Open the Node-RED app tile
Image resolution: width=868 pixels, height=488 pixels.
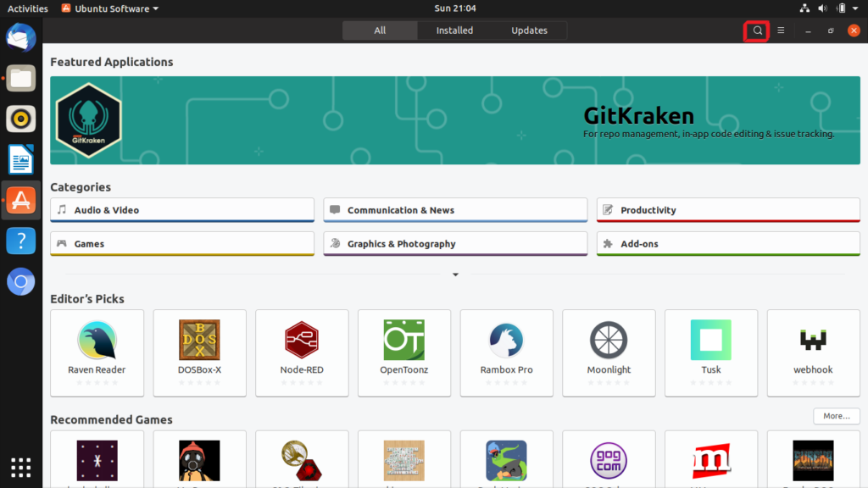pyautogui.click(x=302, y=353)
